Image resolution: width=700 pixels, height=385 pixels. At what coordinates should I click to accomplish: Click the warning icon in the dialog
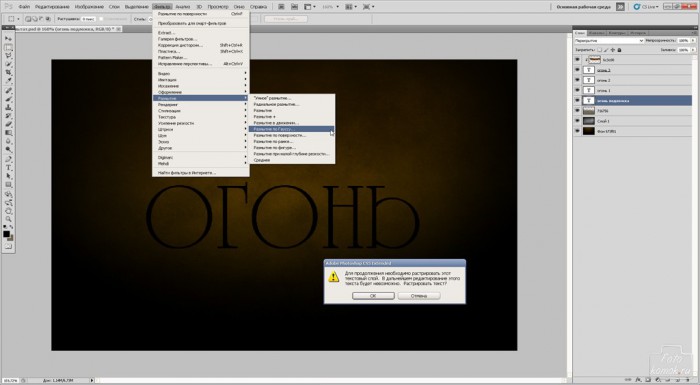click(x=333, y=277)
